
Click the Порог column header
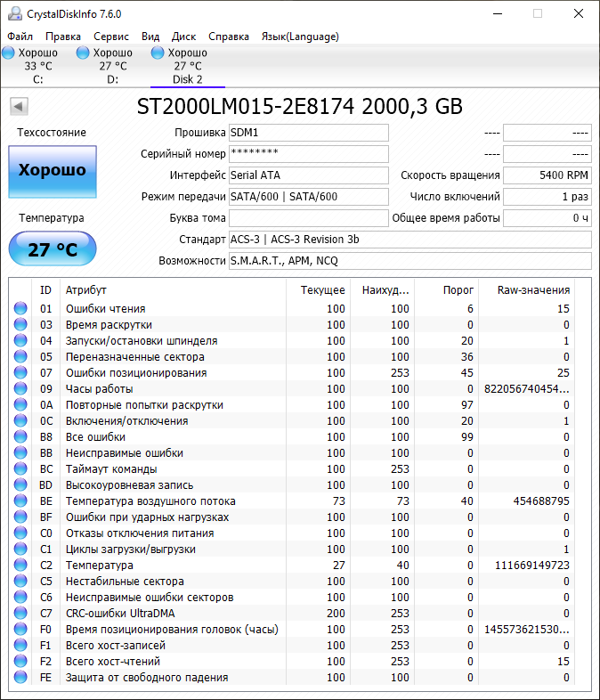(x=447, y=290)
